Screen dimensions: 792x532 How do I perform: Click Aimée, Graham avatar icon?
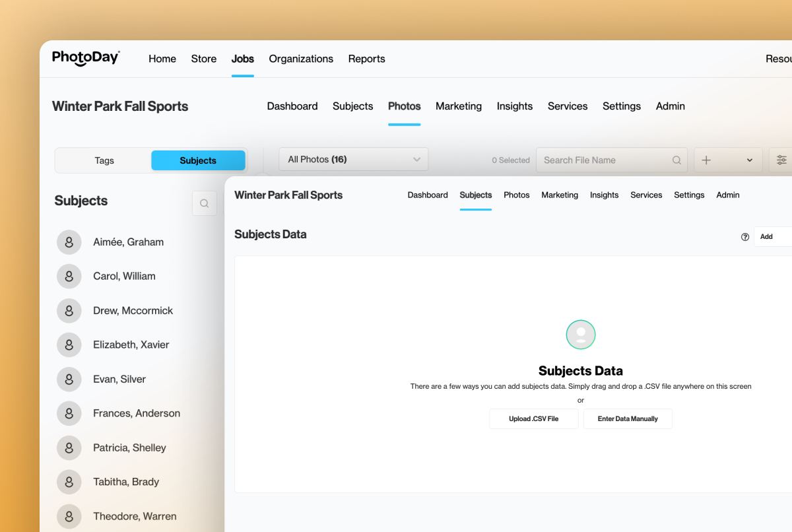pos(69,242)
